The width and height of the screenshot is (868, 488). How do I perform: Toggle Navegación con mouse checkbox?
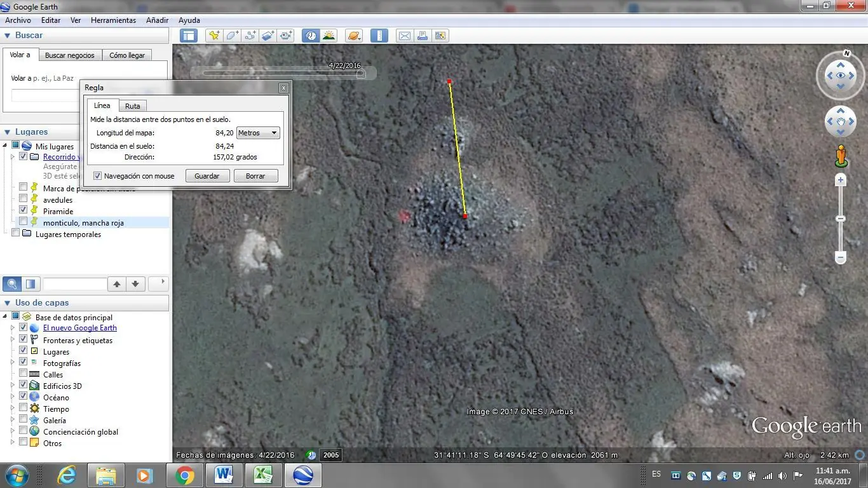pyautogui.click(x=98, y=176)
